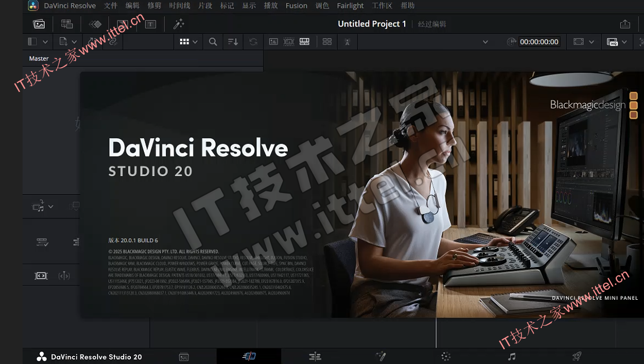Click the timecode options icon

pos(511,42)
